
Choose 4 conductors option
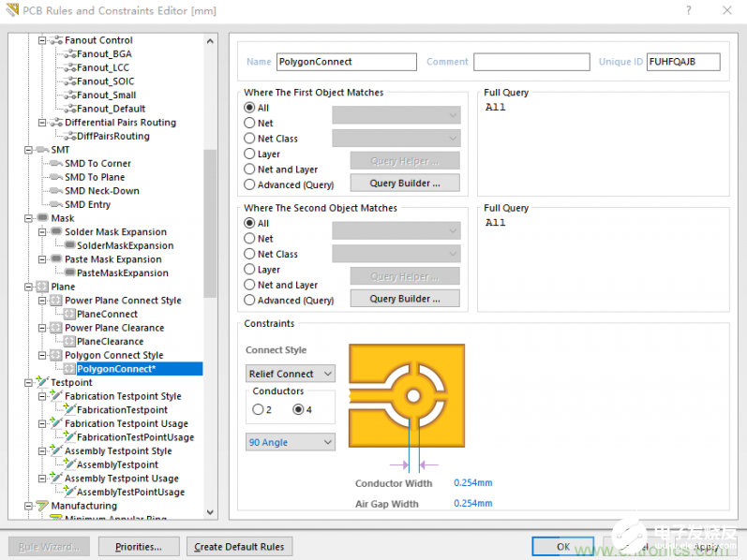pos(298,409)
